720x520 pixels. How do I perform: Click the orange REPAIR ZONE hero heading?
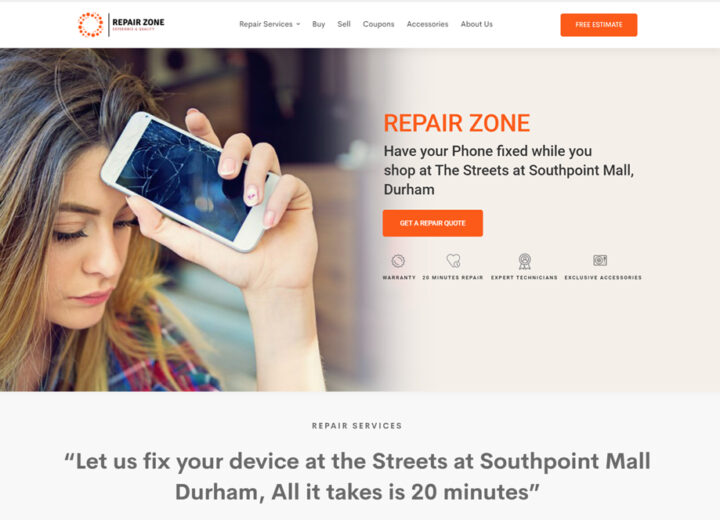(456, 123)
